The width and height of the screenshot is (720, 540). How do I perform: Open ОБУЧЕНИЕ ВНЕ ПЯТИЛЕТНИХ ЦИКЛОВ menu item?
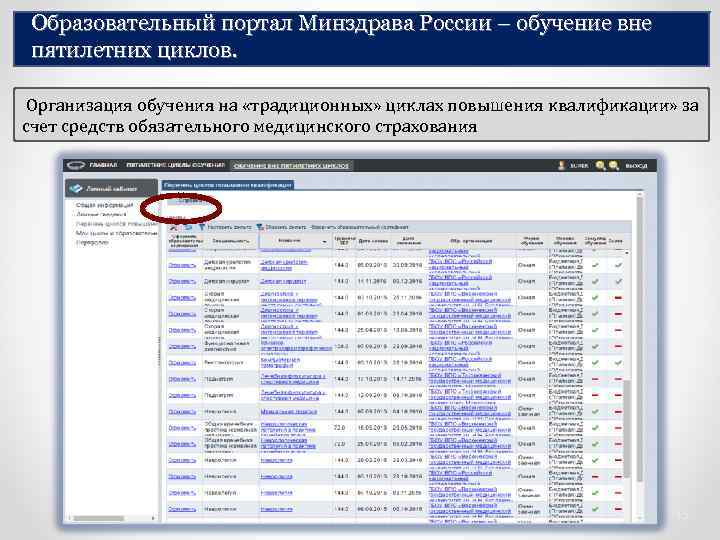pyautogui.click(x=291, y=166)
